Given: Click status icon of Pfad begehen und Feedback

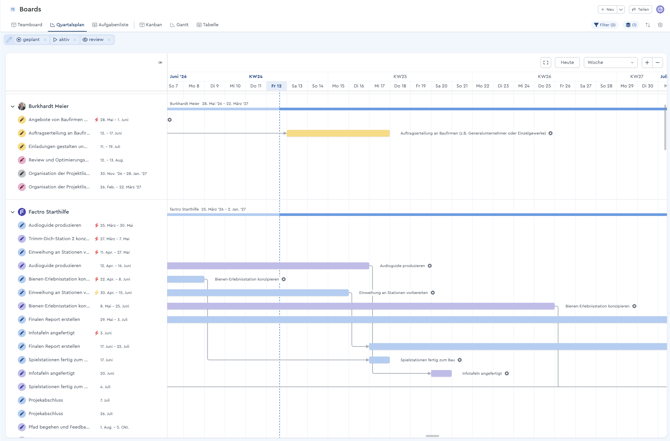Looking at the screenshot, I should (x=22, y=427).
